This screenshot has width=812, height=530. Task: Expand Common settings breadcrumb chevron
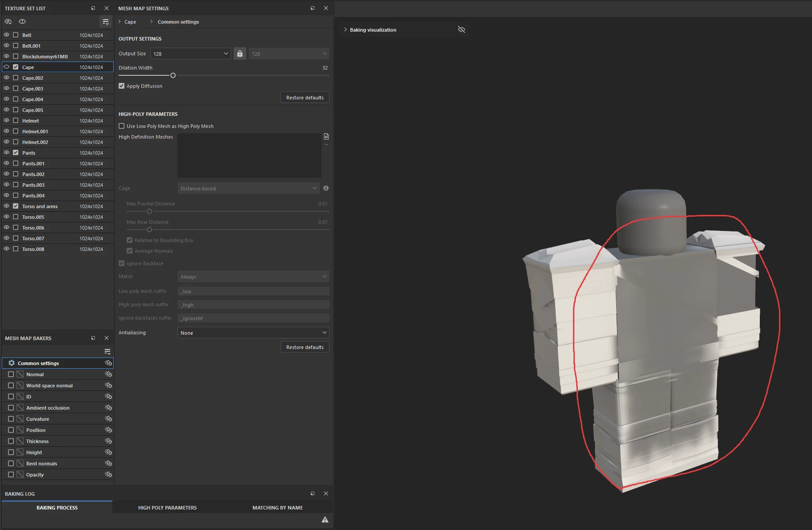(x=151, y=21)
